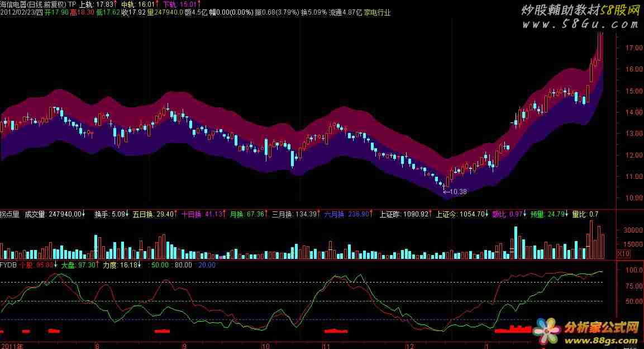
Task: Click the turnover amount 额4.5亿
Action: click(196, 12)
